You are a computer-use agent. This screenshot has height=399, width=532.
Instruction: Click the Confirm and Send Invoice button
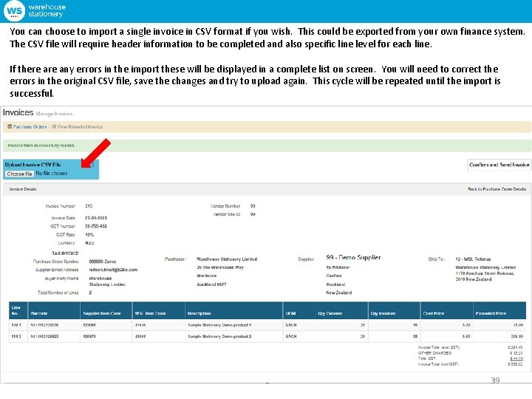[499, 165]
